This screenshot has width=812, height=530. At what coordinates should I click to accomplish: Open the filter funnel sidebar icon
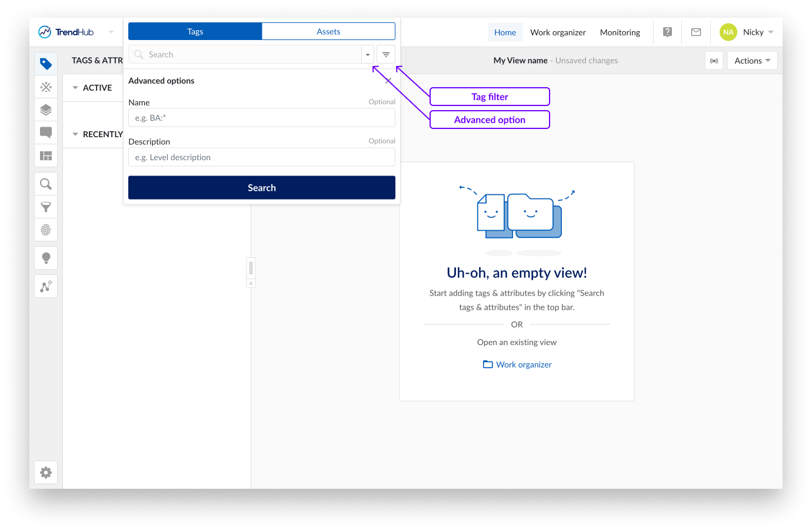[x=46, y=207]
